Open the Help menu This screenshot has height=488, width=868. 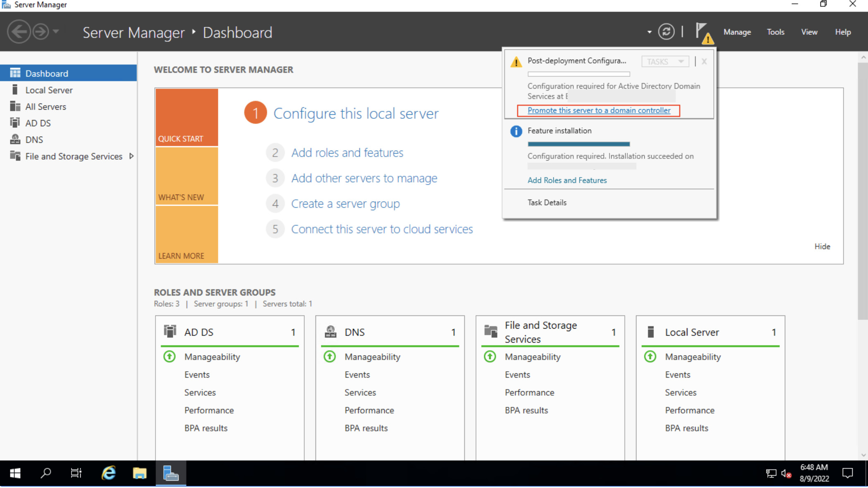tap(843, 32)
